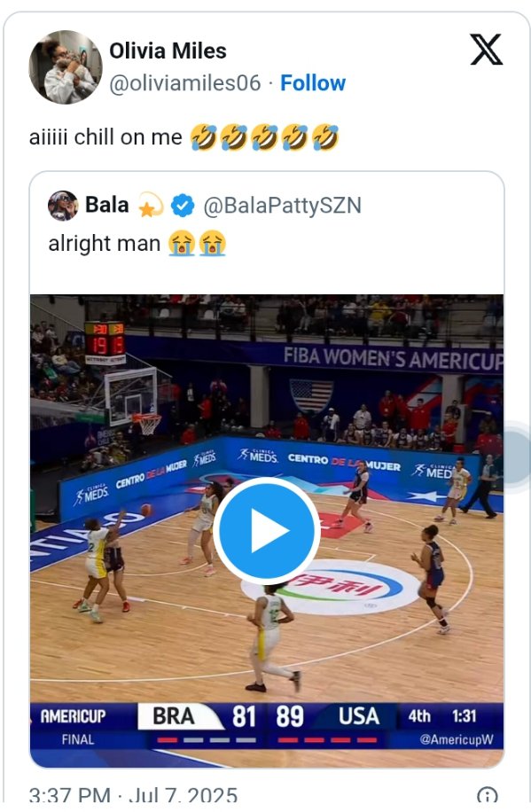Click the info icon near the timestamp

click(487, 796)
